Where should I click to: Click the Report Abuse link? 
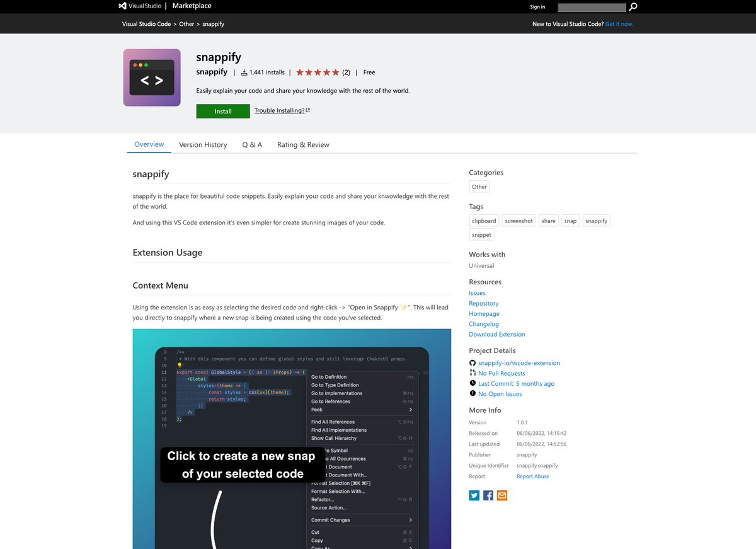pyautogui.click(x=533, y=477)
